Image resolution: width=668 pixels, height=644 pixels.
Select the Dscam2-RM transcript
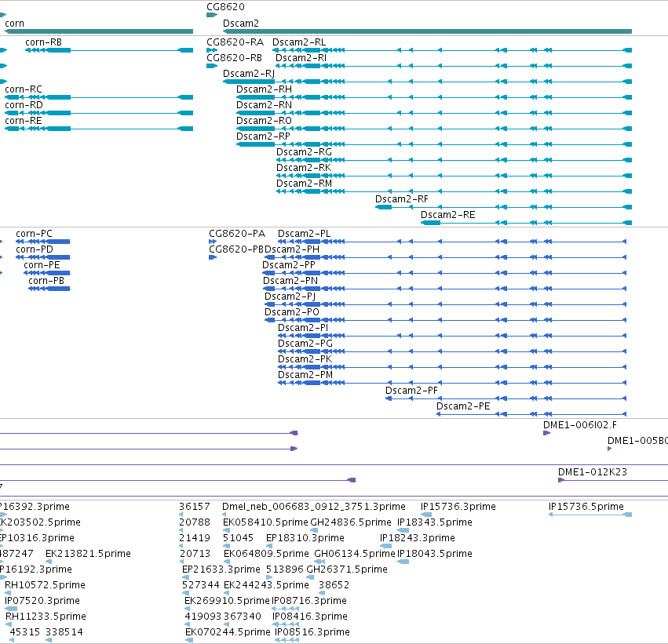(454, 191)
